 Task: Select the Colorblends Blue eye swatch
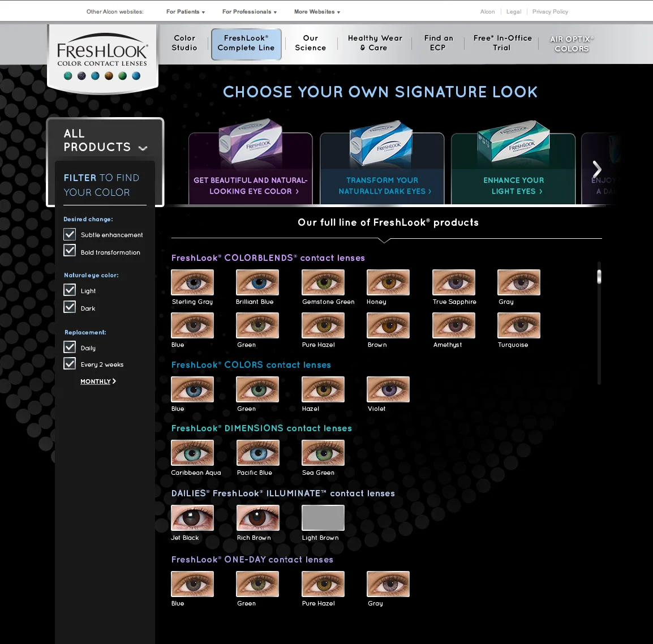click(x=192, y=325)
